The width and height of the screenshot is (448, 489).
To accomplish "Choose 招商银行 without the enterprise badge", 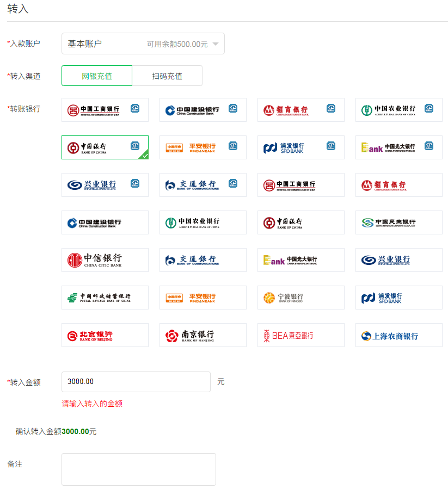I will (399, 185).
